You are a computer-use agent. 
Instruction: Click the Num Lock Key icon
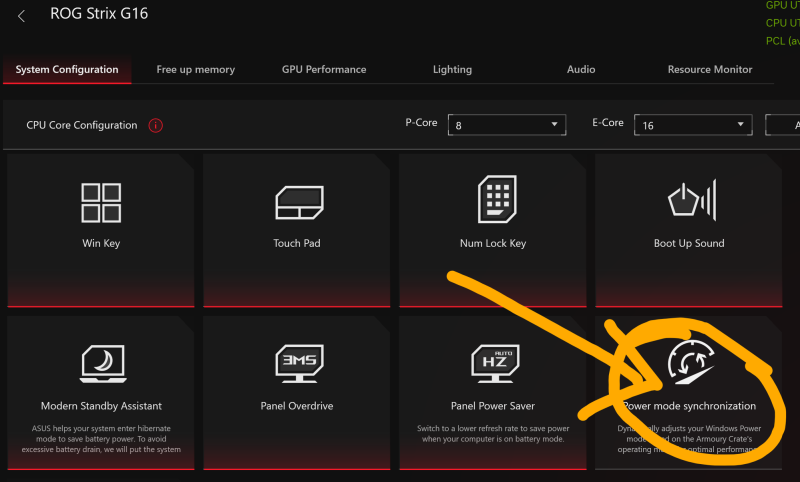(x=497, y=199)
